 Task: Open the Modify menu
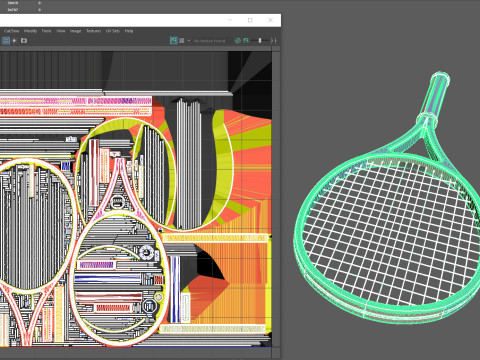[x=30, y=31]
